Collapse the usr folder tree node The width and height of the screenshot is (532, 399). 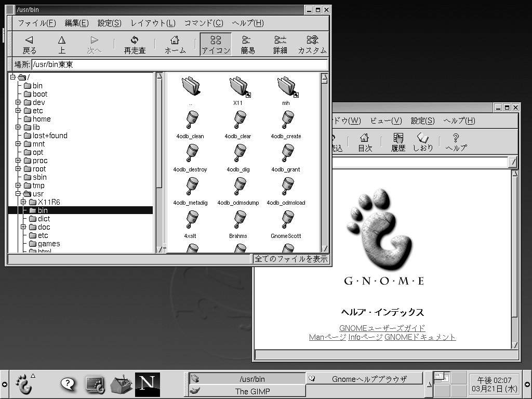tap(18, 194)
